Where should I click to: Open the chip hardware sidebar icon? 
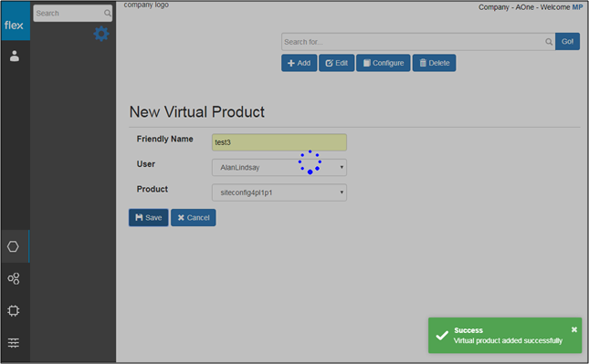(13, 311)
